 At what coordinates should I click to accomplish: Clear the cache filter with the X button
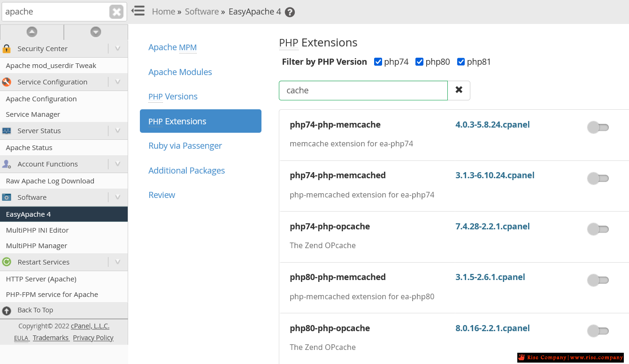(459, 91)
